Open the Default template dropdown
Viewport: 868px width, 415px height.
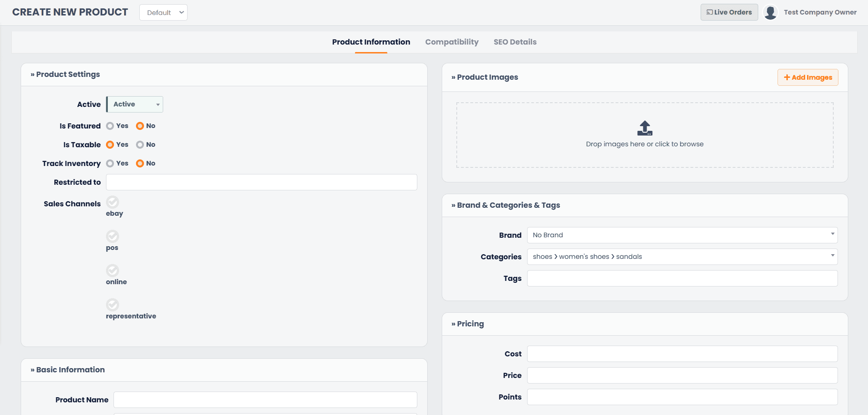(163, 13)
